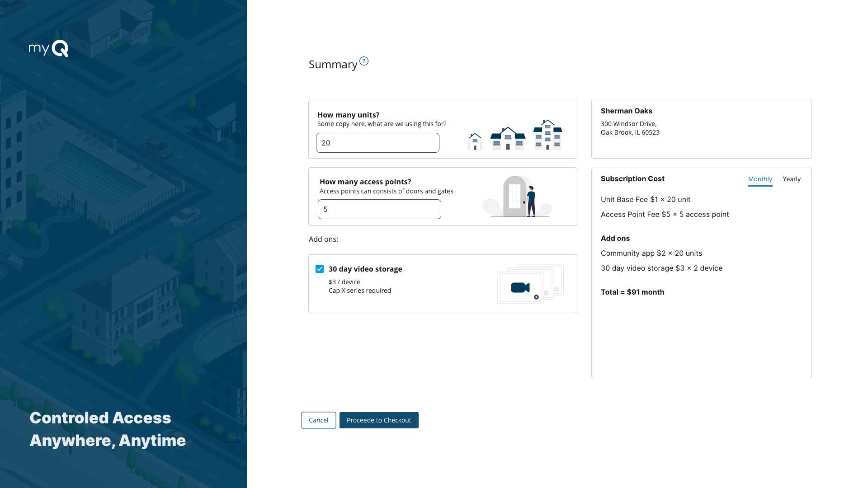Image resolution: width=868 pixels, height=488 pixels.
Task: Click the How many access points heading
Action: click(365, 182)
